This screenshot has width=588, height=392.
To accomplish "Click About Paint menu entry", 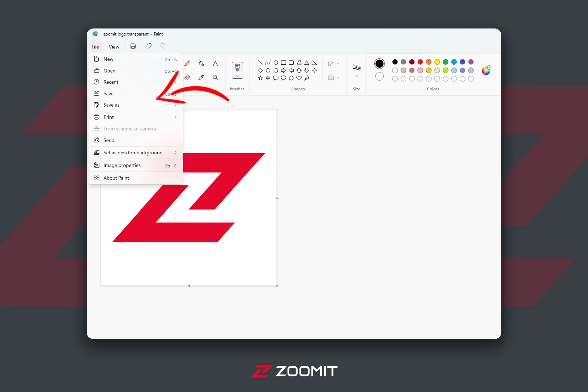I will pyautogui.click(x=116, y=178).
